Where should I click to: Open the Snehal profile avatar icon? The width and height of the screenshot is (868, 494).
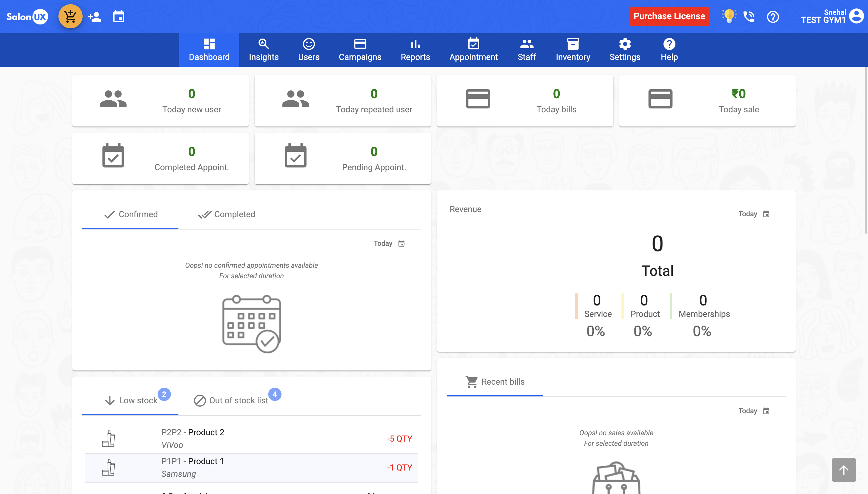pos(856,16)
